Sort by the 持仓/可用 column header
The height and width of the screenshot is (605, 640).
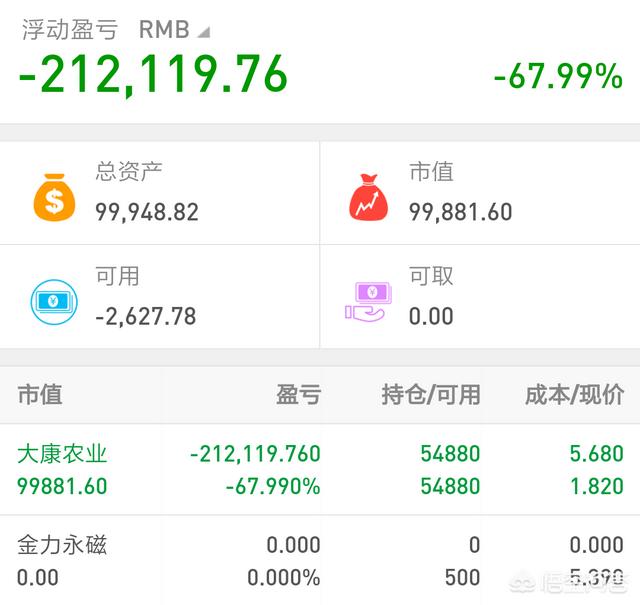coord(431,395)
